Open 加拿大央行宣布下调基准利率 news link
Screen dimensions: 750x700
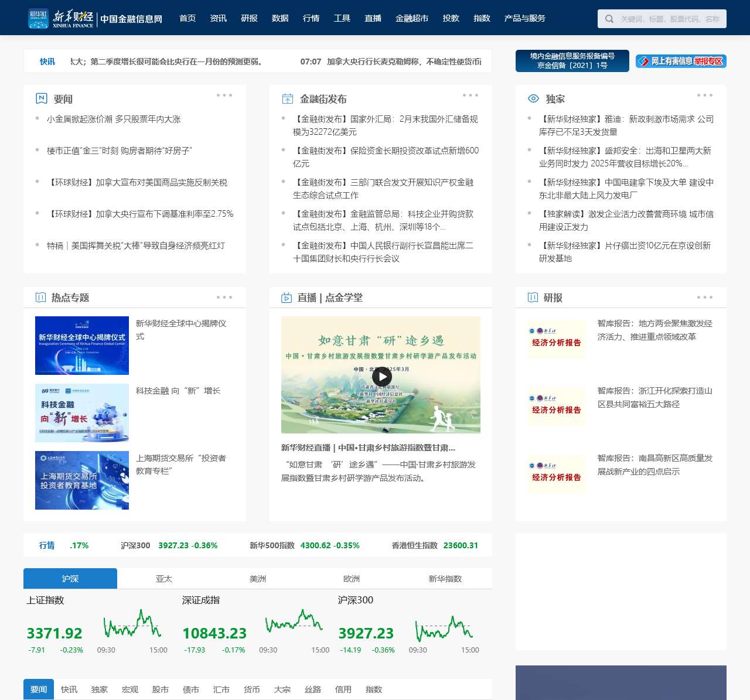tap(140, 214)
